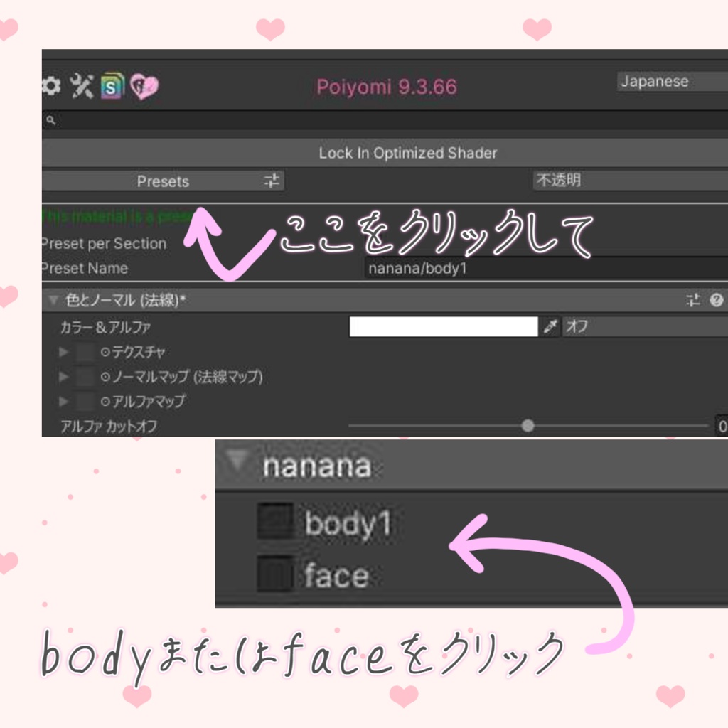728x728 pixels.
Task: Click the アルファ カットオフ label
Action: pos(109,426)
